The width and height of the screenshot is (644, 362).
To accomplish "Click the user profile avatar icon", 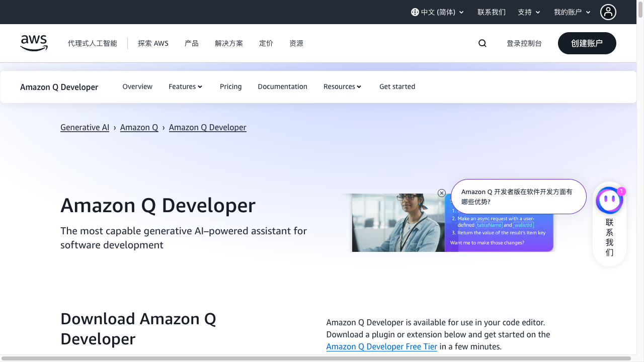I will (x=608, y=12).
